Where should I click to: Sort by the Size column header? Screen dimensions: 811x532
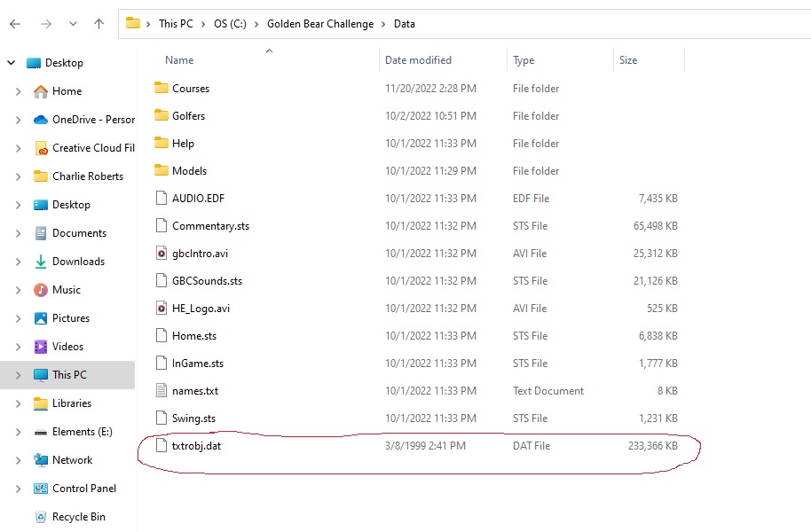coord(628,60)
